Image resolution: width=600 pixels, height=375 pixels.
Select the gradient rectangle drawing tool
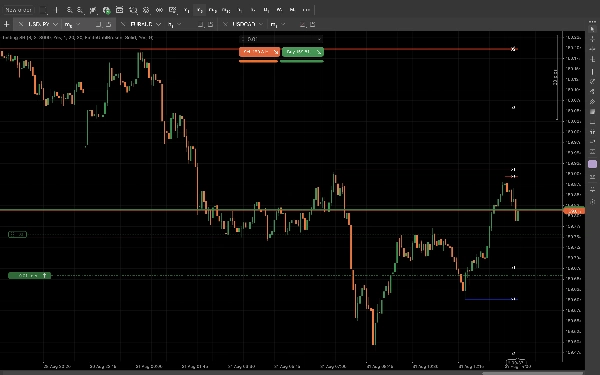point(592,111)
